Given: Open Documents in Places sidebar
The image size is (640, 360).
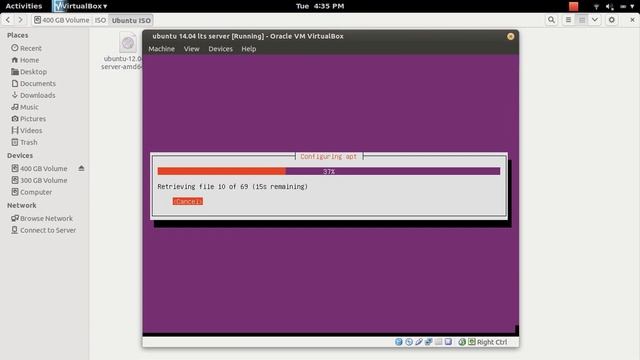Looking at the screenshot, I should [33, 84].
